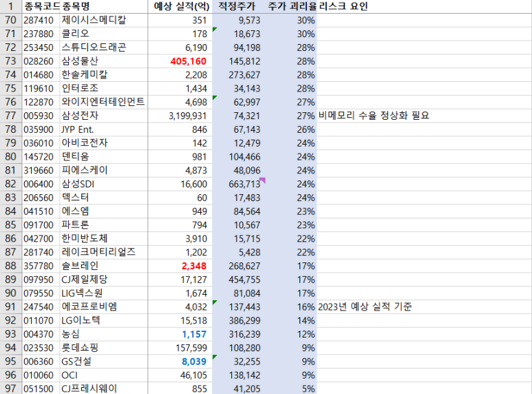The width and height of the screenshot is (532, 394).
Task: Click the 종목코드 column header cell
Action: point(41,6)
